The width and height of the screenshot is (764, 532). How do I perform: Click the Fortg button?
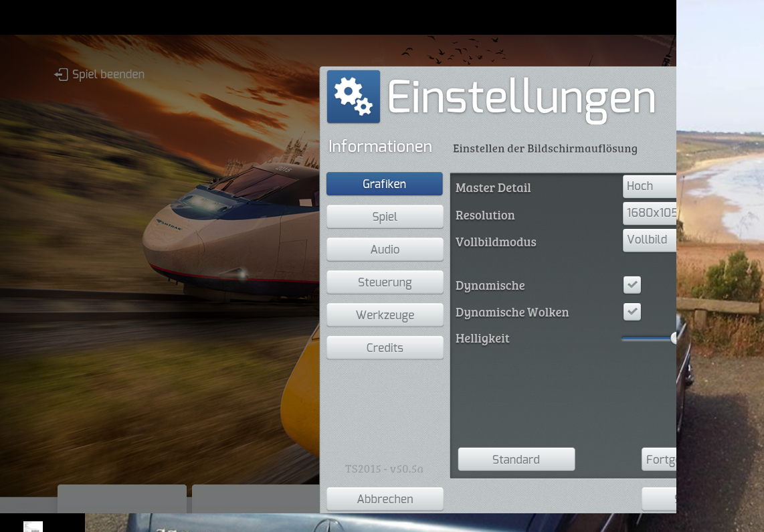[659, 460]
